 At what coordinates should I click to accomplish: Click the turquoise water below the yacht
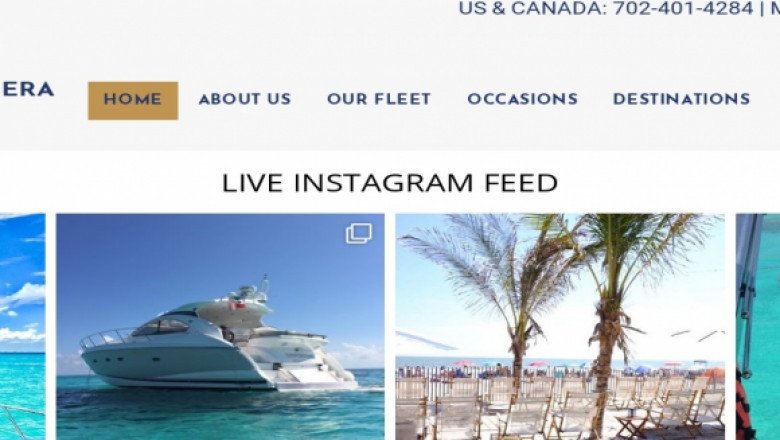coord(220,413)
